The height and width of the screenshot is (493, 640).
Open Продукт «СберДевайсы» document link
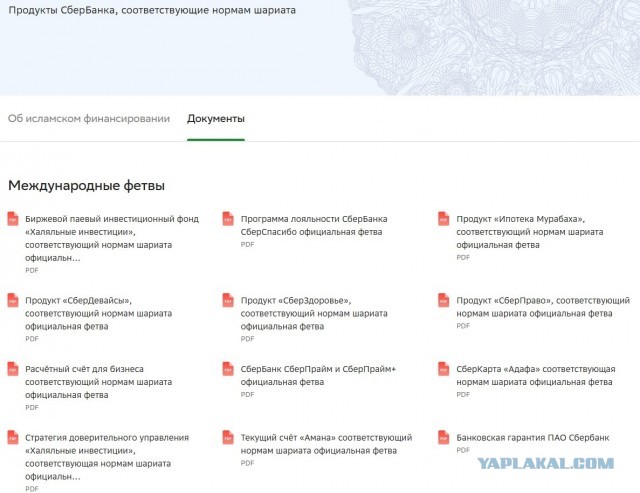(98, 313)
